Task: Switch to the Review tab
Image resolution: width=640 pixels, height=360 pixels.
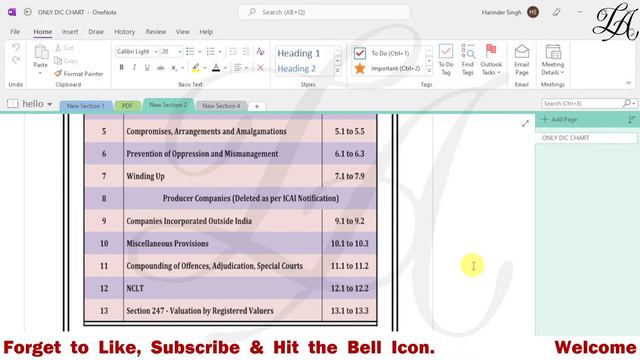Action: point(156,32)
